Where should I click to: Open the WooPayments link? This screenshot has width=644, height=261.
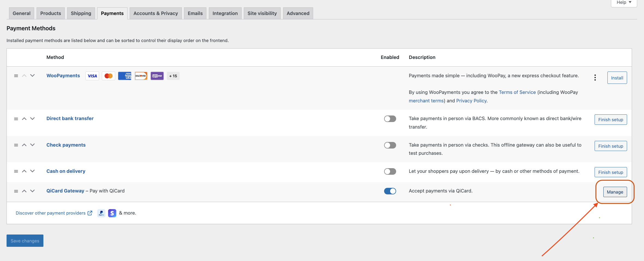[63, 76]
